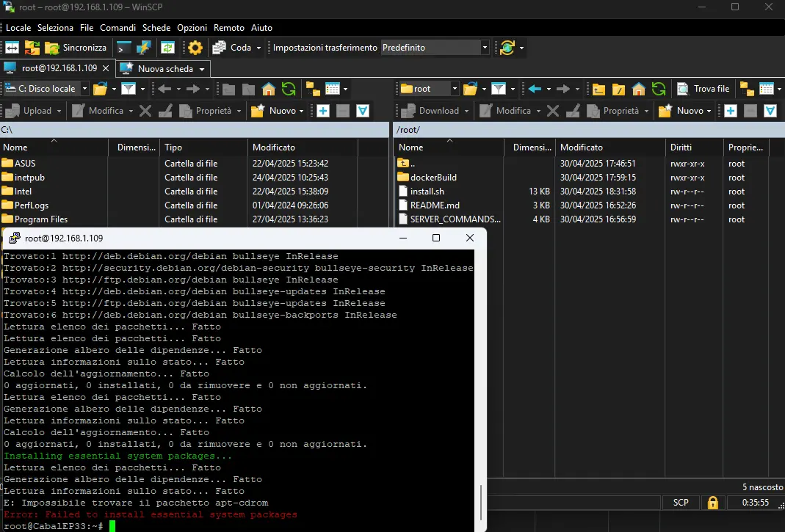Show the local directory tree icon
Viewport: 785px width, 532px height.
[314, 89]
